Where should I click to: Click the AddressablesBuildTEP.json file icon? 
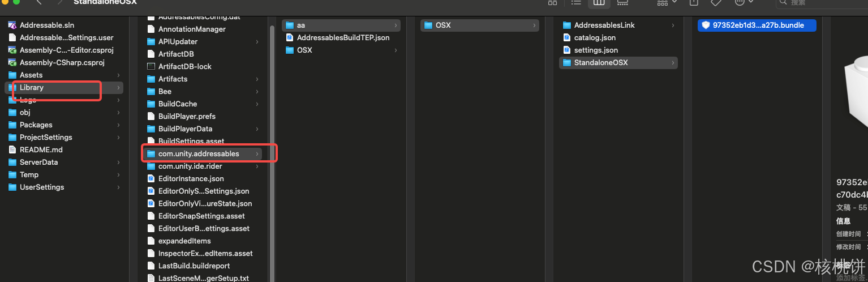coord(290,37)
